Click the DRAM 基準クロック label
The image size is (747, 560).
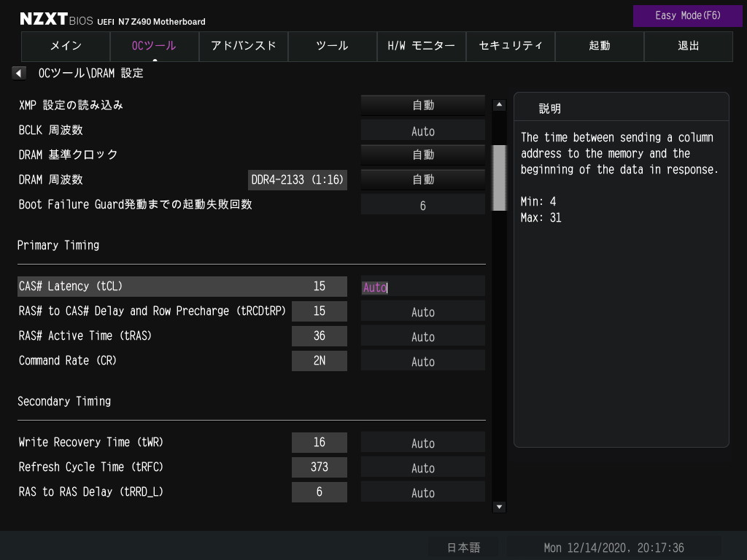pos(68,155)
